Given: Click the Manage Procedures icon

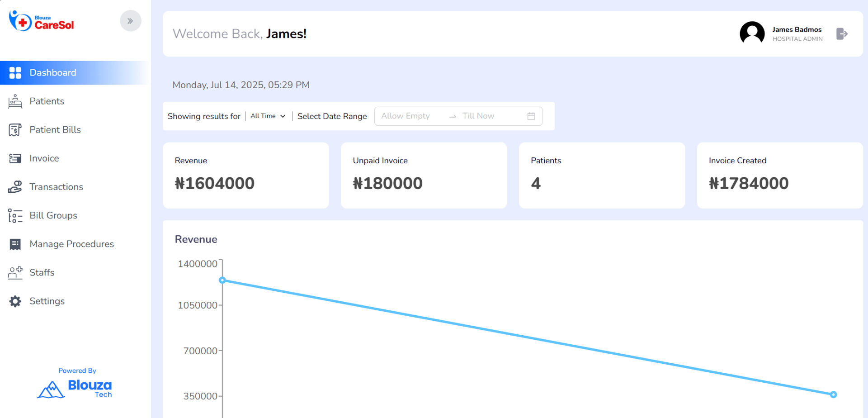Looking at the screenshot, I should (15, 244).
